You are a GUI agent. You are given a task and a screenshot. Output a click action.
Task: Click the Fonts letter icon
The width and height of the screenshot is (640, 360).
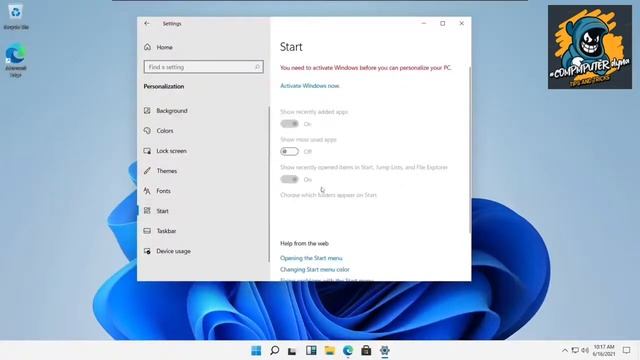tap(147, 191)
